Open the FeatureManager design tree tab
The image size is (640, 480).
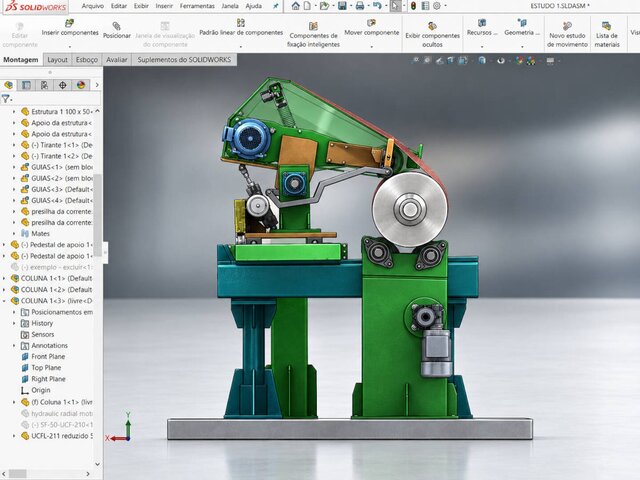9,85
